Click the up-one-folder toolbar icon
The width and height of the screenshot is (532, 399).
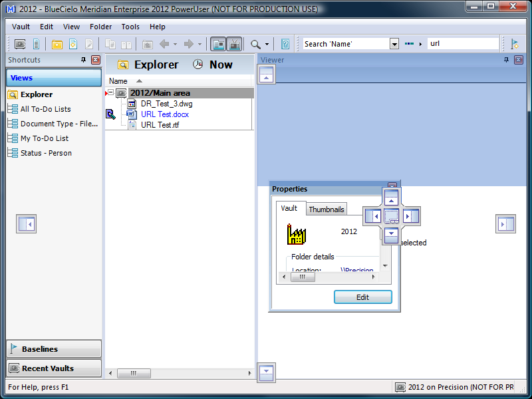click(147, 44)
